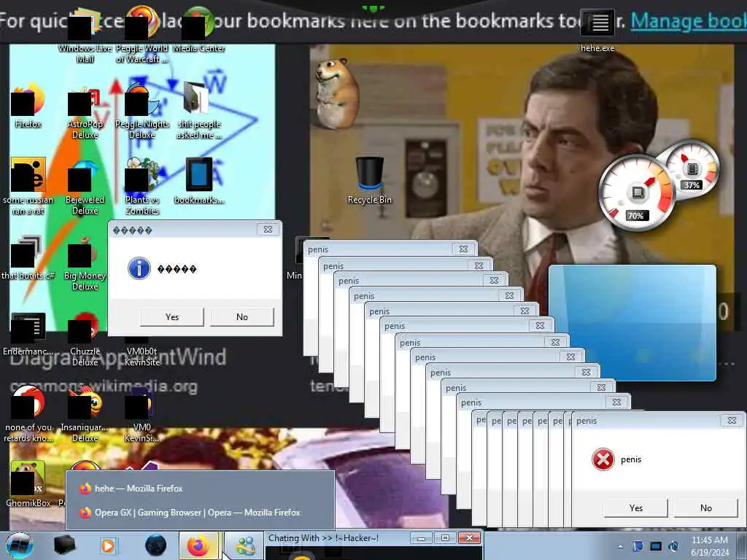
Task: Click the dark box icon in the taskbar
Action: [x=64, y=545]
